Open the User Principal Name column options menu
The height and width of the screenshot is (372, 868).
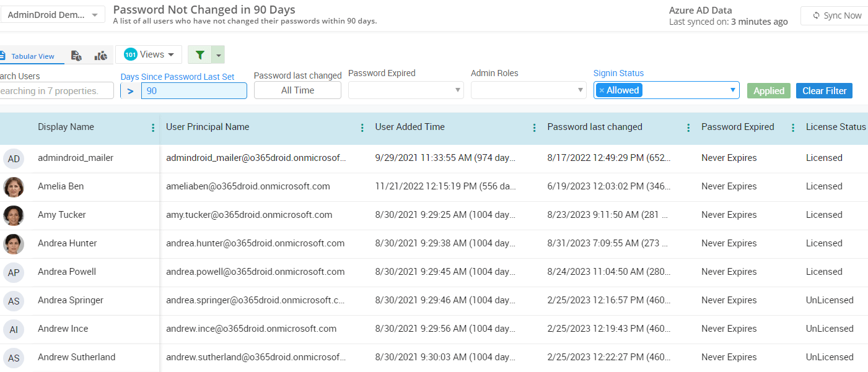pos(362,127)
